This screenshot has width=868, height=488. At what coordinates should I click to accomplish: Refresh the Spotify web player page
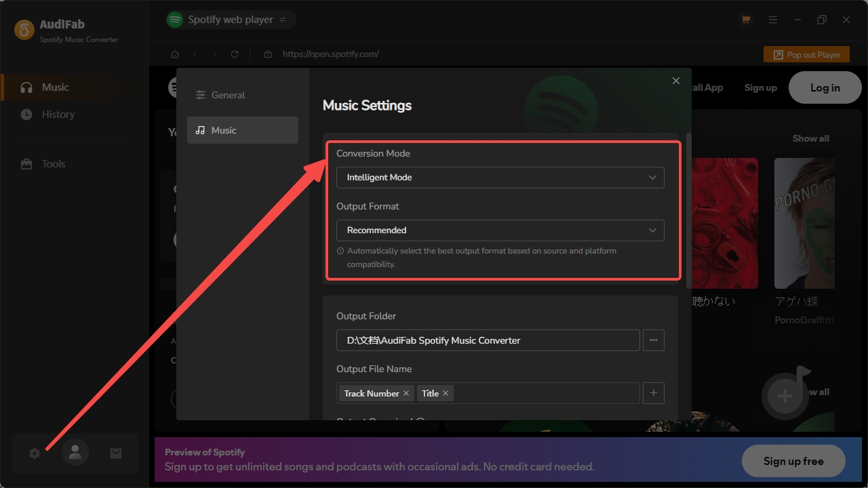coord(234,54)
